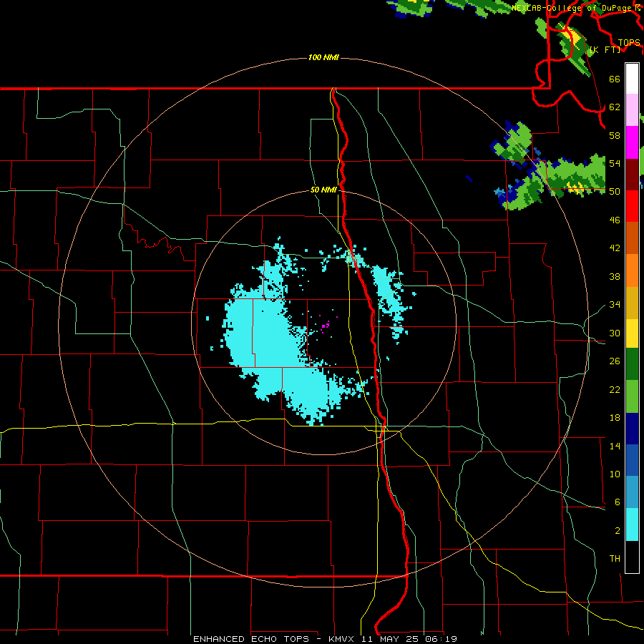Click the KMVX station identifier
Screen dimensions: 644x644
click(x=341, y=639)
